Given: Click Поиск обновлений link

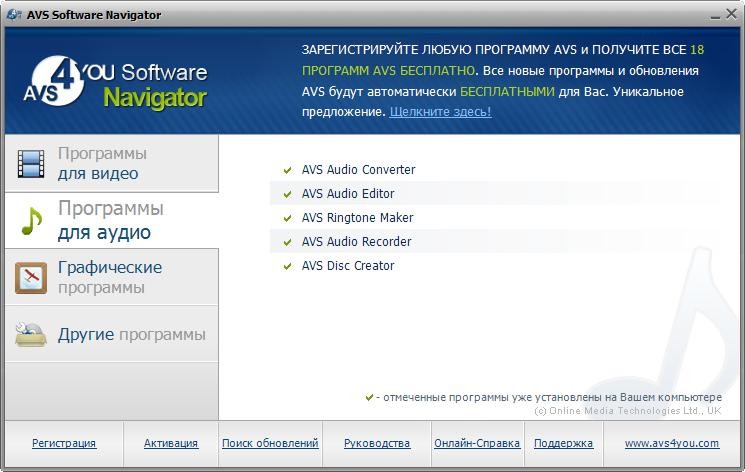Looking at the screenshot, I should [270, 443].
